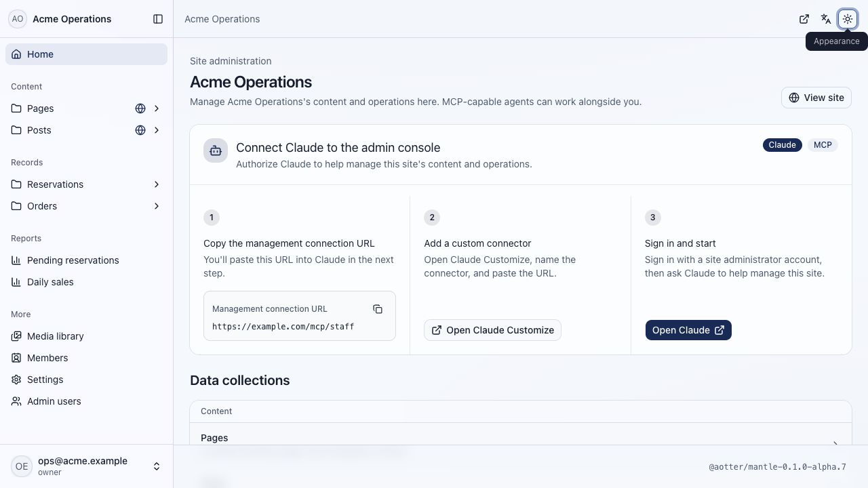Click the Admin users people icon
This screenshot has height=488, width=868.
click(x=16, y=401)
